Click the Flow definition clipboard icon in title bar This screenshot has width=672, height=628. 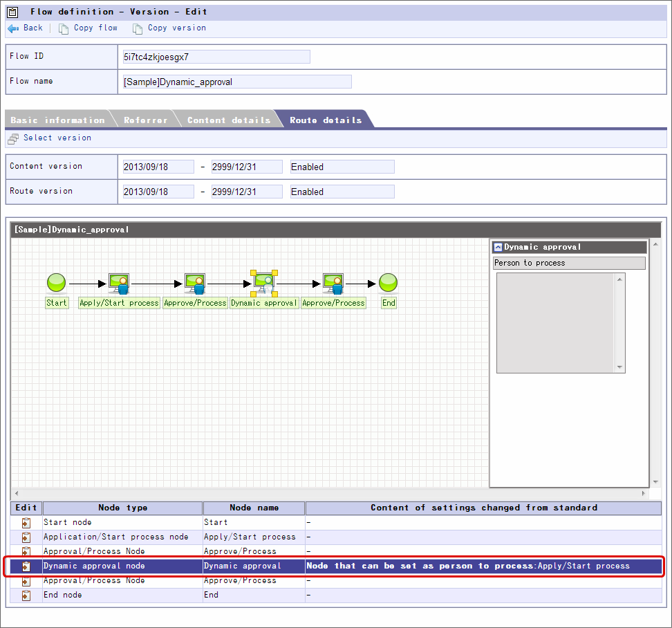pos(13,12)
